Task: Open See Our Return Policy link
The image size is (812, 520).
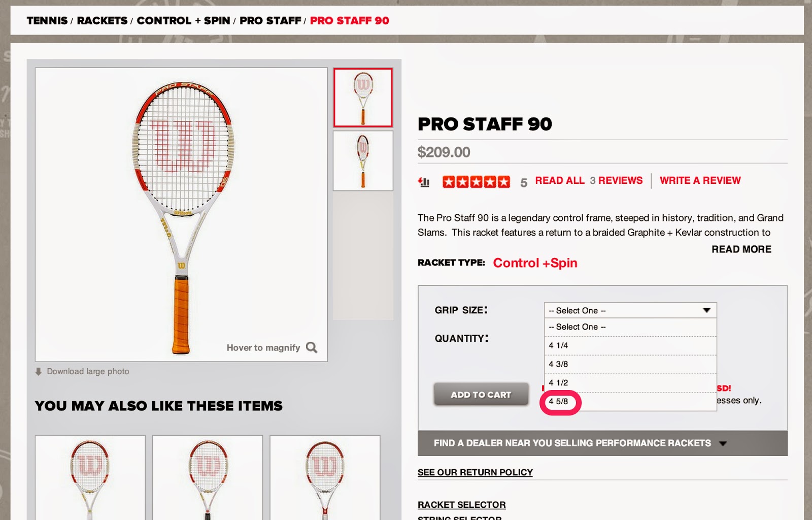Action: [475, 472]
